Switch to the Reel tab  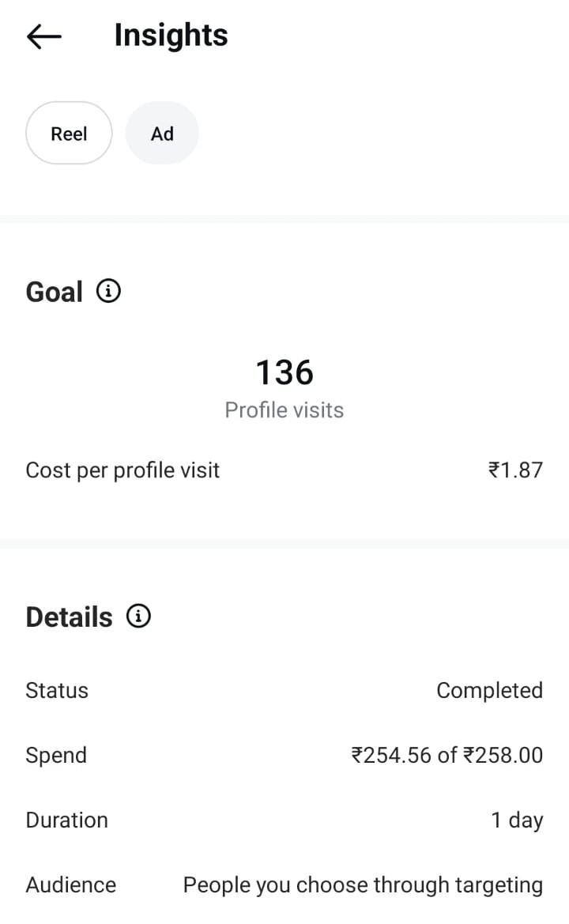69,134
